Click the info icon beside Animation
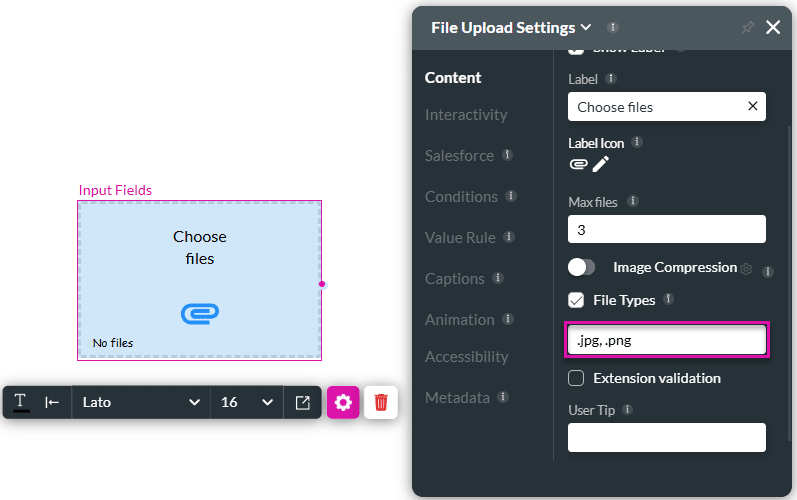This screenshot has width=797, height=500. 508,319
